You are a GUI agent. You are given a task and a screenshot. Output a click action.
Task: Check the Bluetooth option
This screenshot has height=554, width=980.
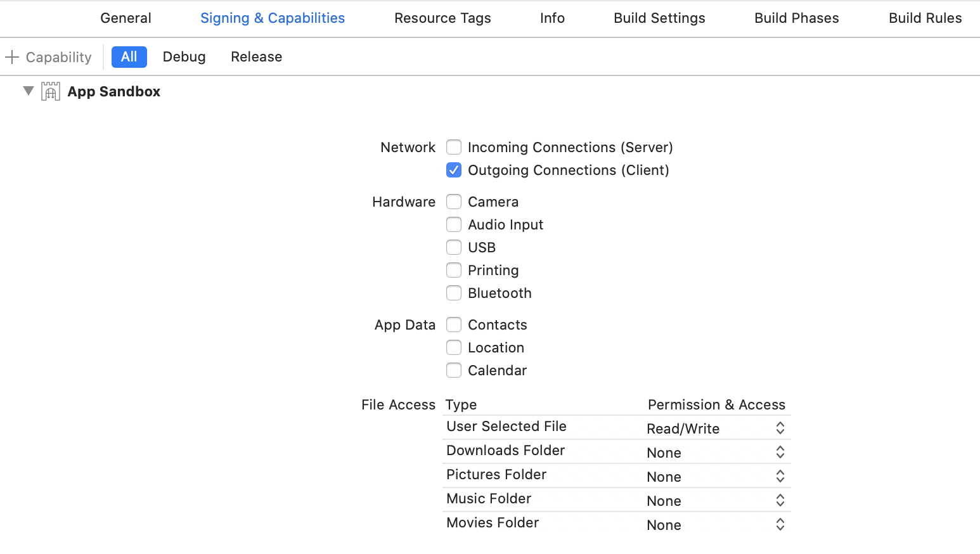click(454, 293)
